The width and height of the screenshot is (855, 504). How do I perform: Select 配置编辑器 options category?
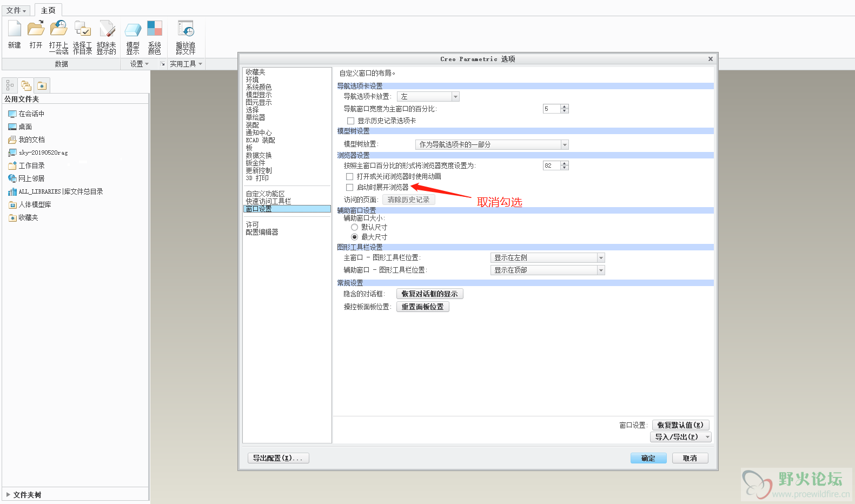point(262,233)
